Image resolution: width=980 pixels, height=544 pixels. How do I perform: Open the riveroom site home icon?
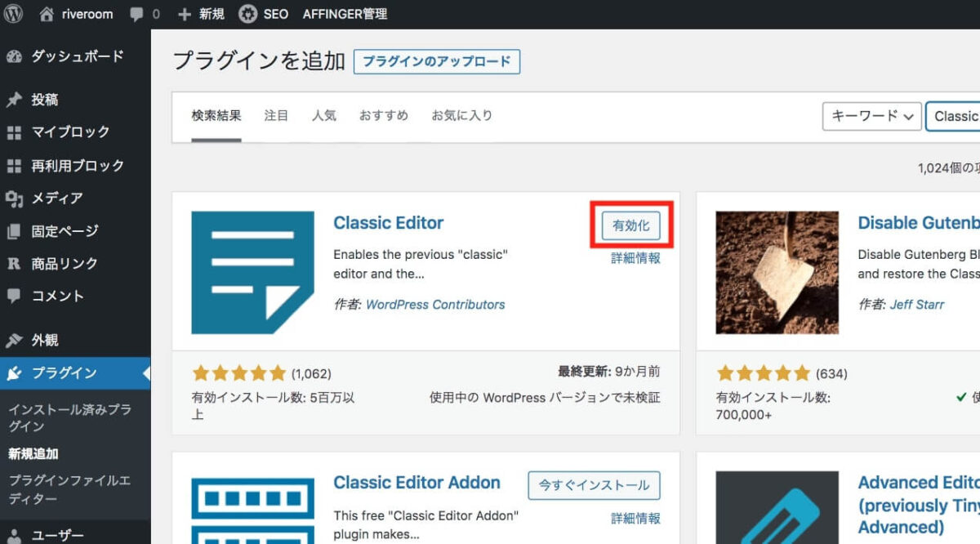[x=47, y=14]
